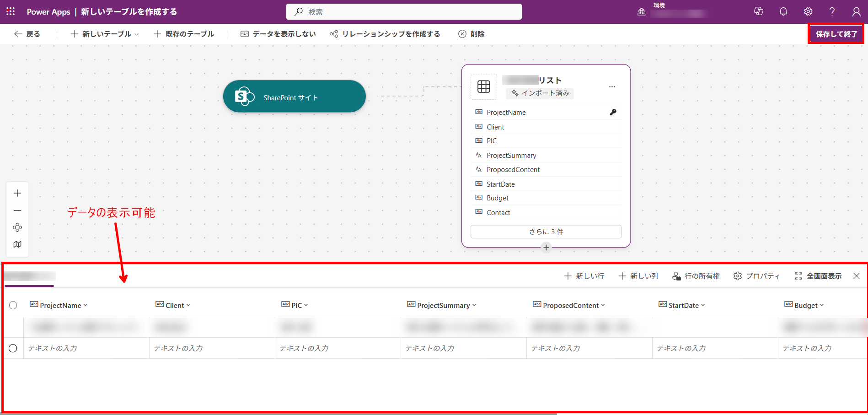Go back with 戻る
The width and height of the screenshot is (868, 415).
click(x=27, y=34)
